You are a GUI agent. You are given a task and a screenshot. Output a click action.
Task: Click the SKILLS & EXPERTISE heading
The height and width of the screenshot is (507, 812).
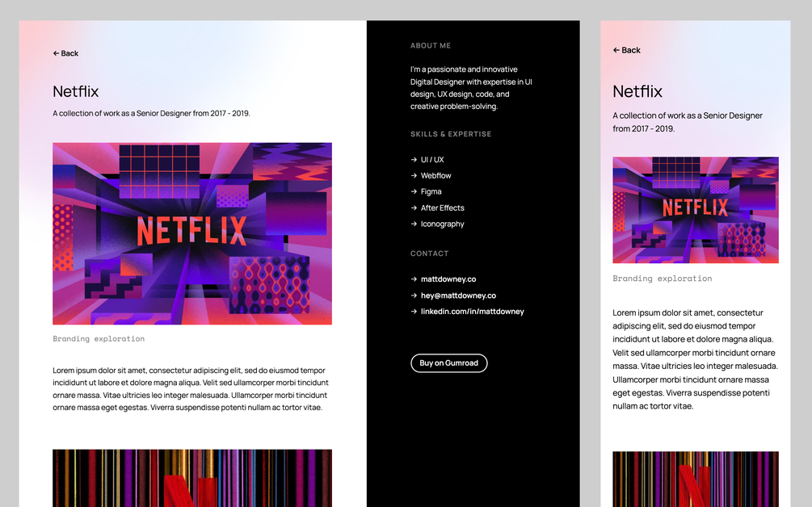451,134
